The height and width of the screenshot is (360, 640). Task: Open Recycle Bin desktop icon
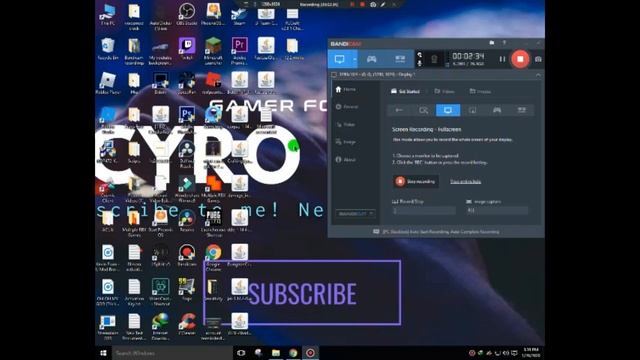click(x=108, y=49)
